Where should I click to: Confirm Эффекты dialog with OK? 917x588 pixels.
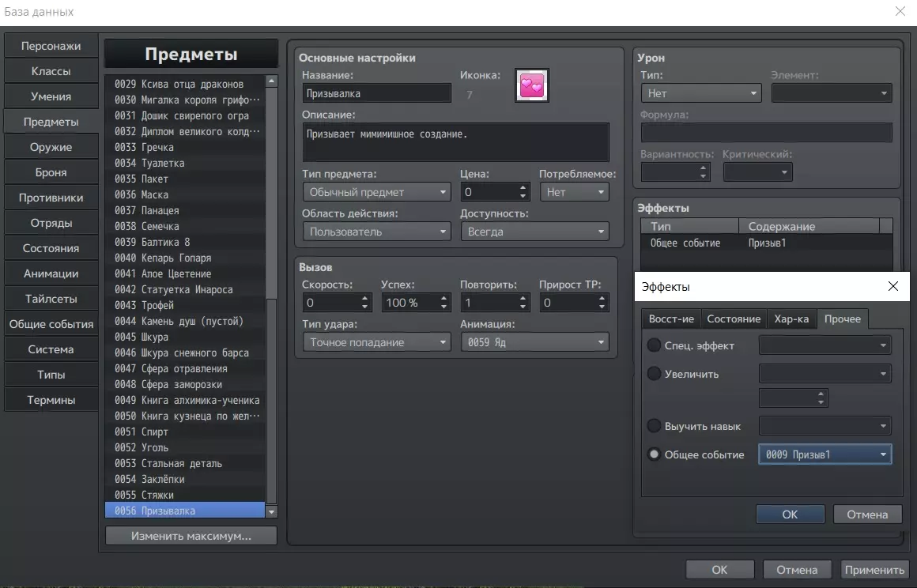[x=790, y=514]
